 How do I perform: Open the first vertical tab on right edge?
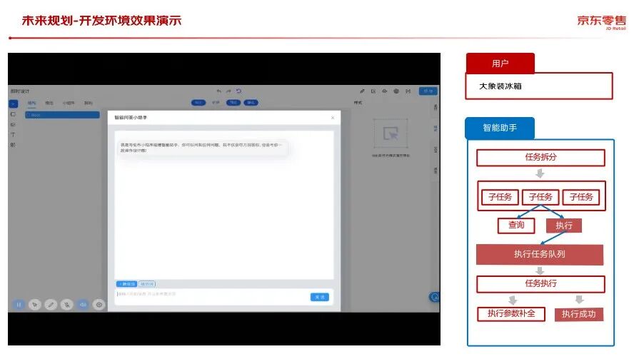pyautogui.click(x=436, y=108)
